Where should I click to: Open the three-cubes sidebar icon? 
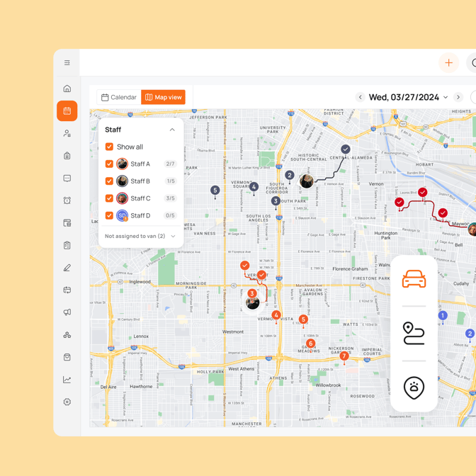click(x=67, y=335)
